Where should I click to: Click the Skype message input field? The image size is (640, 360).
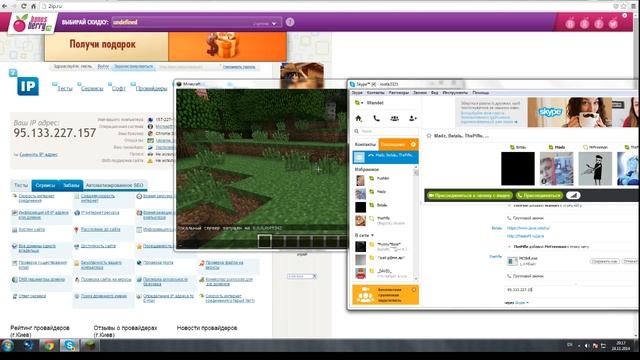pyautogui.click(x=571, y=289)
